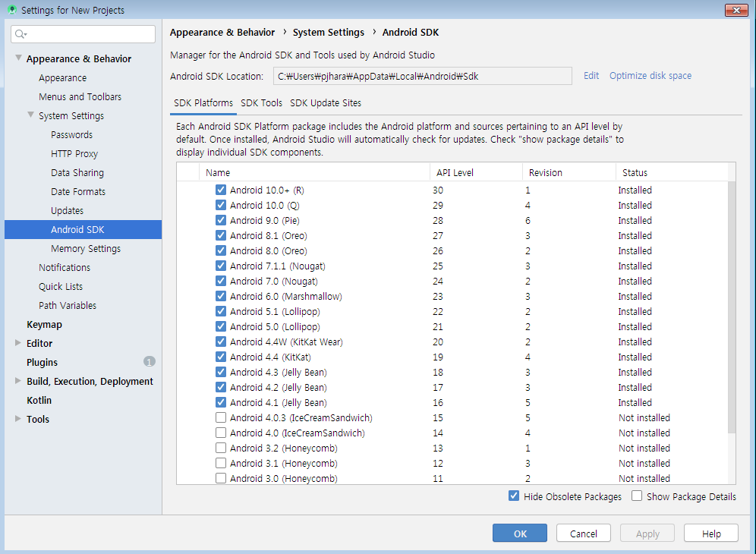Viewport: 756px width, 554px height.
Task: Check Android 3.0 (Honeycomb) checkbox
Action: pos(221,478)
